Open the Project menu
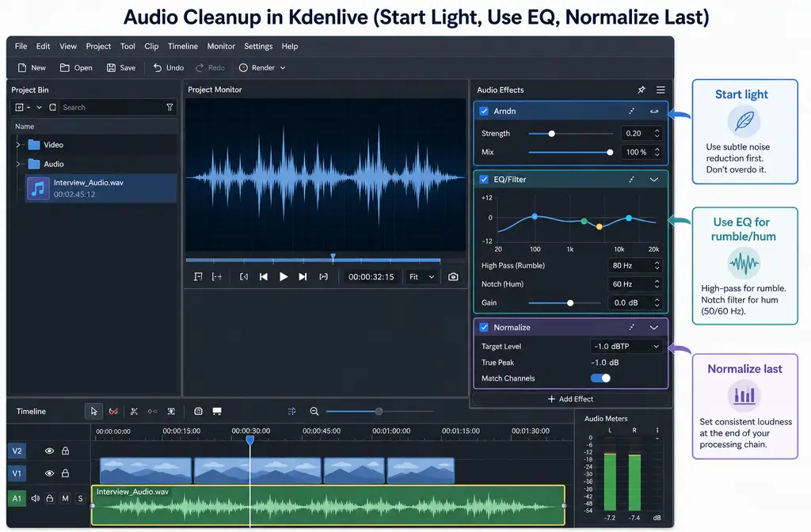The height and width of the screenshot is (532, 811). [98, 46]
